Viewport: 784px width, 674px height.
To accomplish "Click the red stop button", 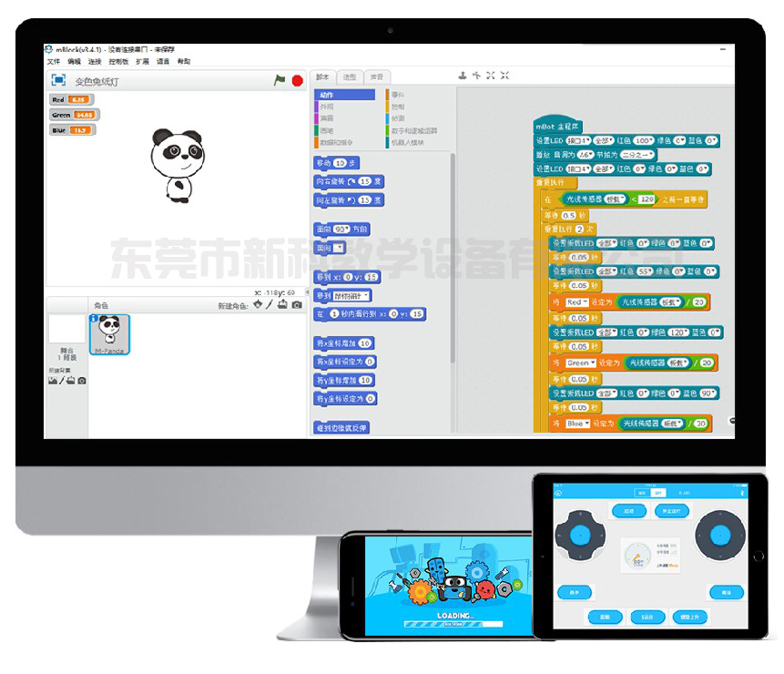I will coord(299,80).
